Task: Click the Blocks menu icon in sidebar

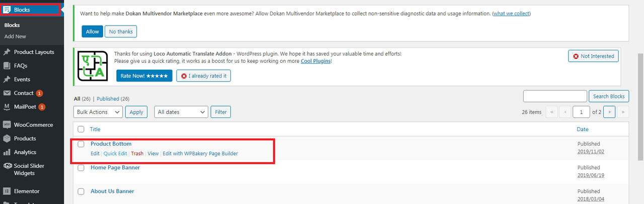Action: coord(7,10)
